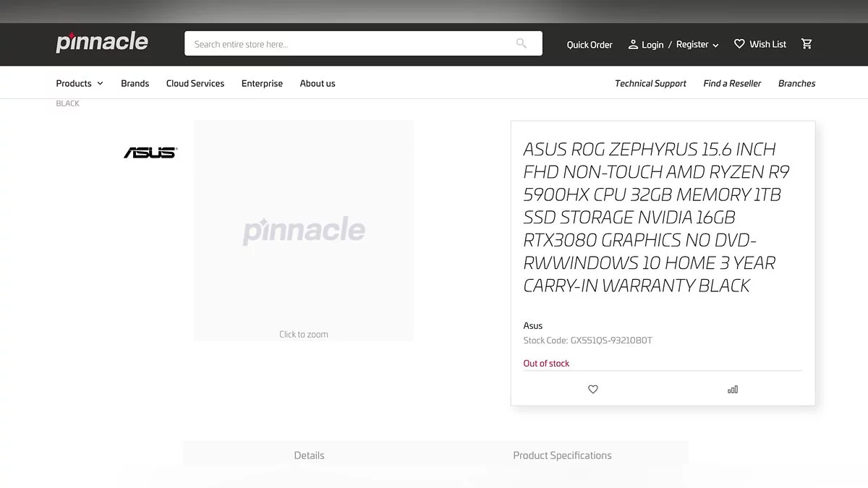868x488 pixels.
Task: Open the shopping cart icon
Action: click(x=807, y=44)
